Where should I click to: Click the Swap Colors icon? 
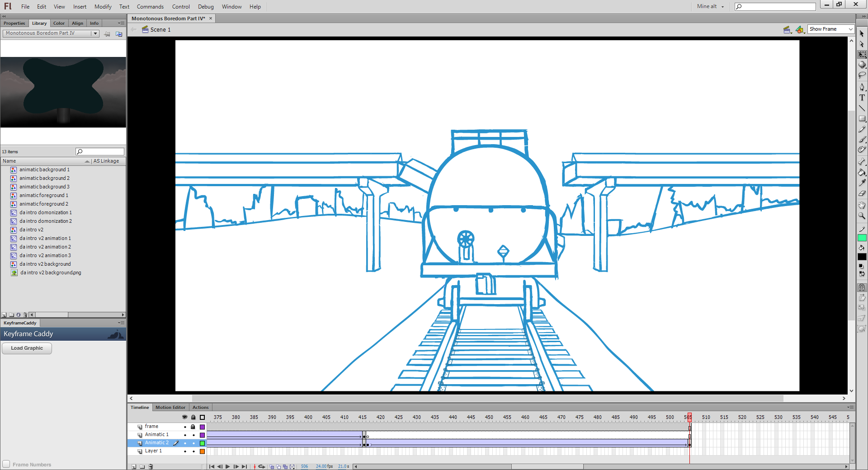(862, 273)
